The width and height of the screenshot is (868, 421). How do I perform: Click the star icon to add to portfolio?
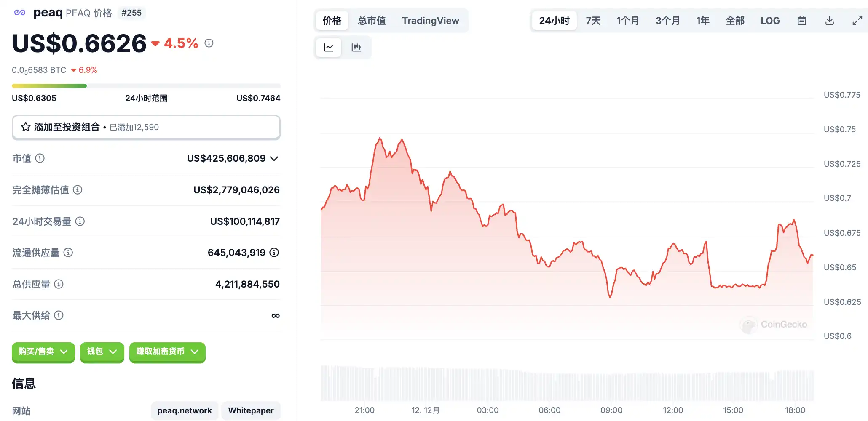tap(26, 127)
